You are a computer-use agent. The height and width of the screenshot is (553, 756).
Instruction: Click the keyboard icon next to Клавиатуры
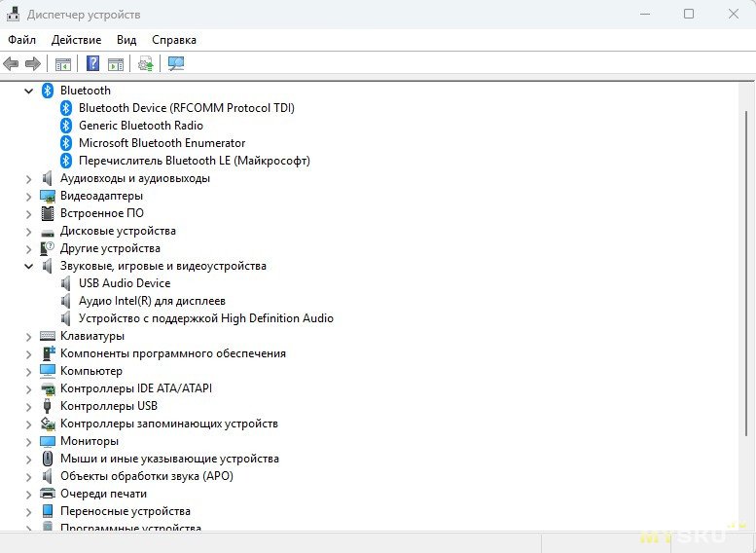click(x=48, y=336)
